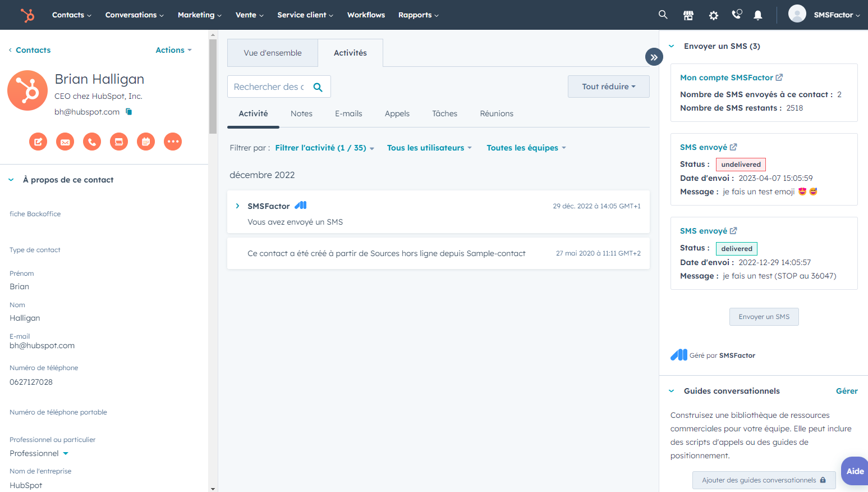Image resolution: width=868 pixels, height=492 pixels.
Task: Open the Contacts navigation menu
Action: [71, 15]
